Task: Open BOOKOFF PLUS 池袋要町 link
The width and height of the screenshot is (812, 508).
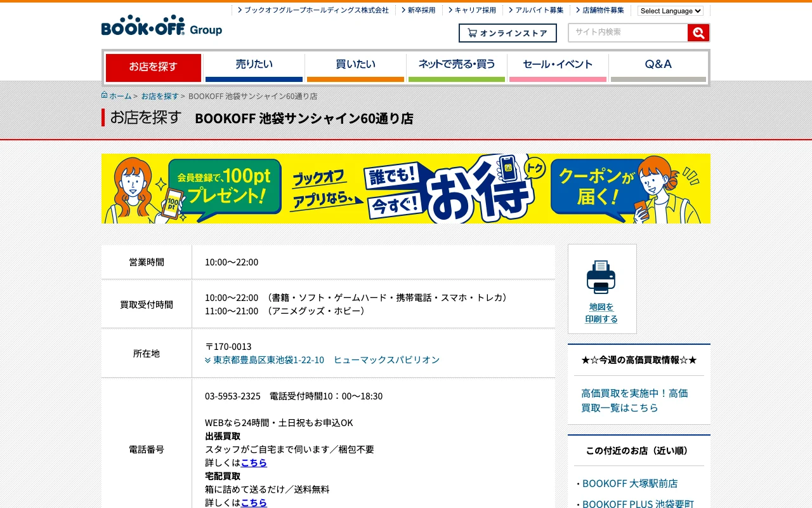Action: coord(638,504)
